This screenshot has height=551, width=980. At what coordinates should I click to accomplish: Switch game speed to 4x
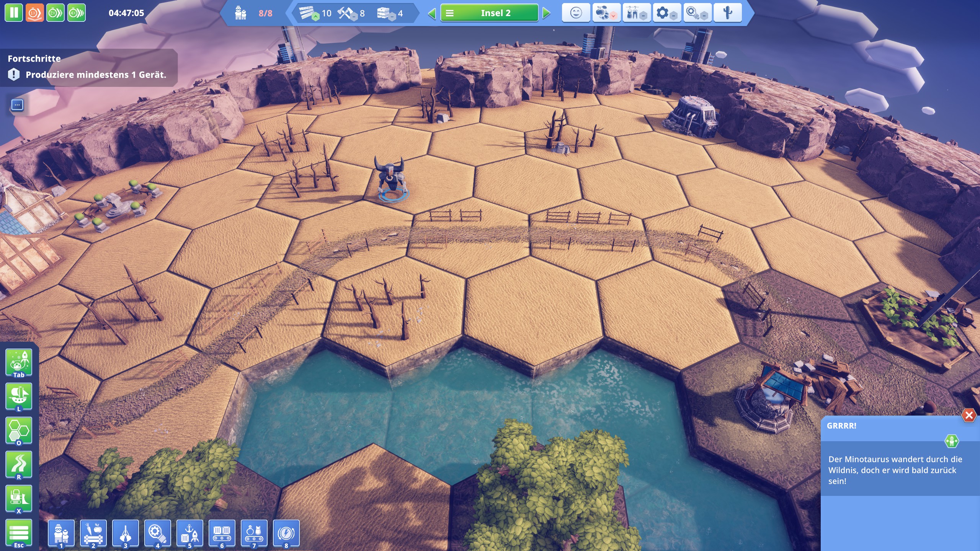tap(77, 13)
